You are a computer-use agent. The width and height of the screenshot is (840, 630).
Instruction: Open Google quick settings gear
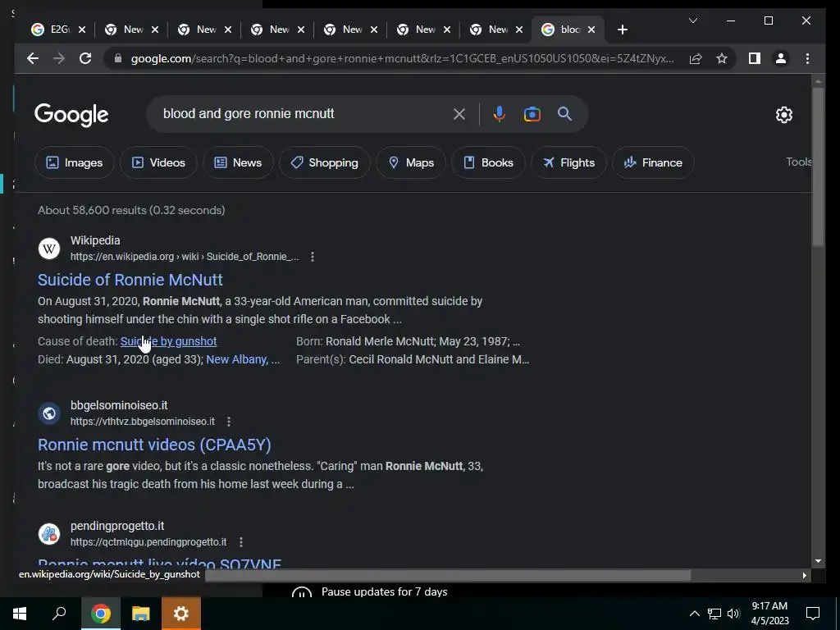783,114
